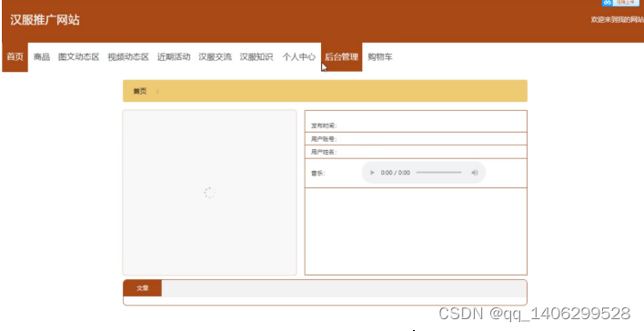Go to the 商品 menu item
This screenshot has width=644, height=331.
pos(42,57)
